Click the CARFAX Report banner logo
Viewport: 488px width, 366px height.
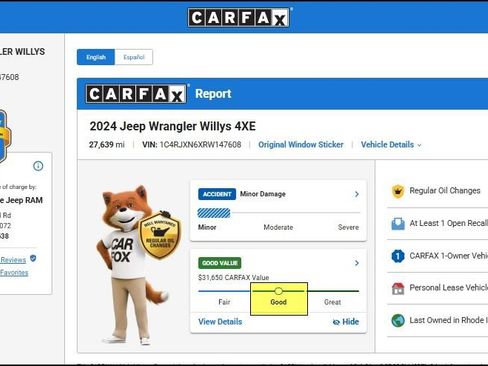[136, 94]
